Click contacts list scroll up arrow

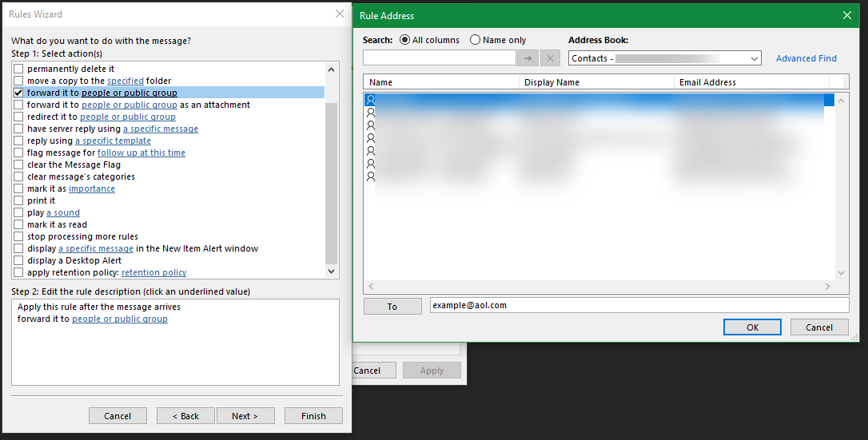(841, 101)
